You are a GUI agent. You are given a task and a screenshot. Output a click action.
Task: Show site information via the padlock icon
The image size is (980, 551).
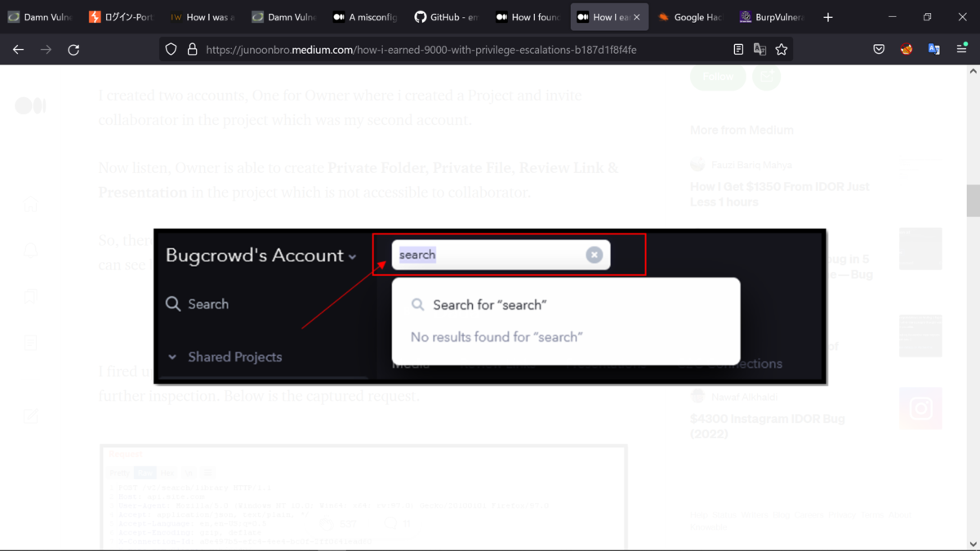pos(192,50)
